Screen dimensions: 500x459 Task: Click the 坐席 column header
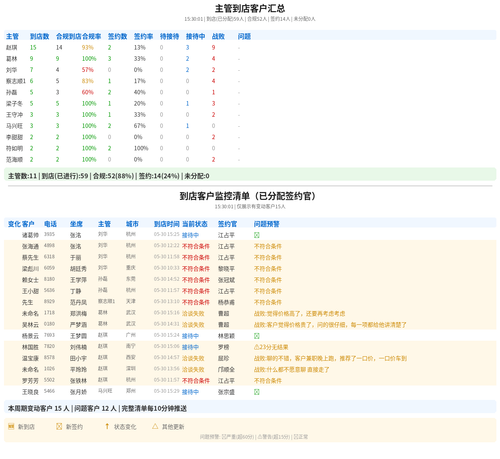[76, 224]
